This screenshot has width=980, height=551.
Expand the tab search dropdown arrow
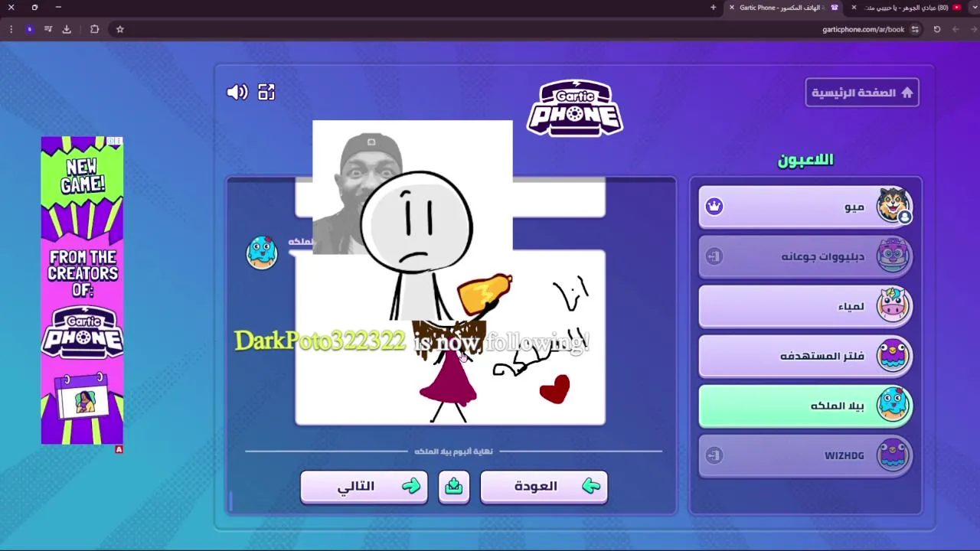click(974, 8)
